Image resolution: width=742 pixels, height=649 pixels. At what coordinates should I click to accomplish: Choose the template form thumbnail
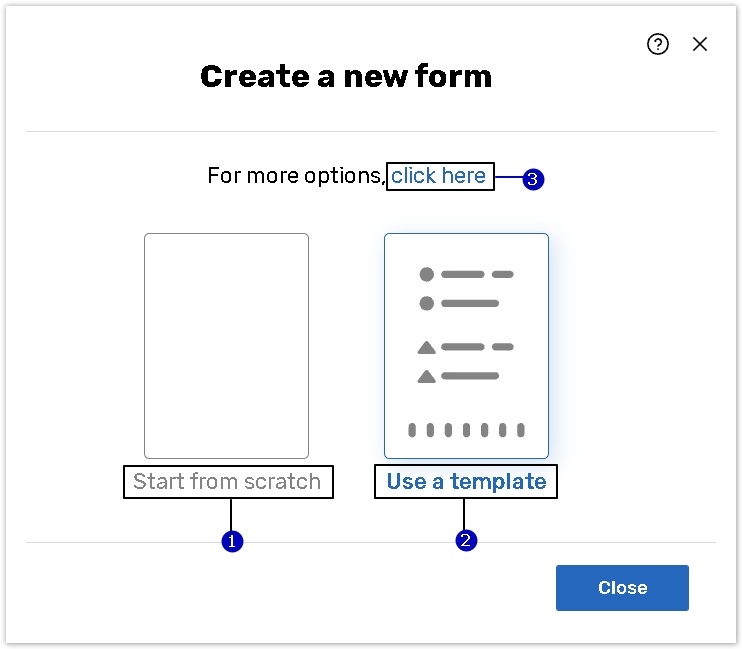[466, 346]
